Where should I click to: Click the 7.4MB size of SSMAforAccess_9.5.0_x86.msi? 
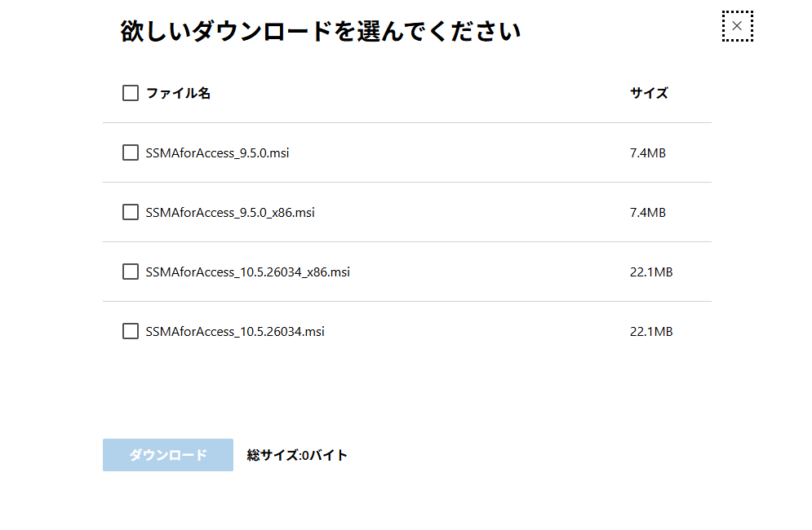(648, 212)
